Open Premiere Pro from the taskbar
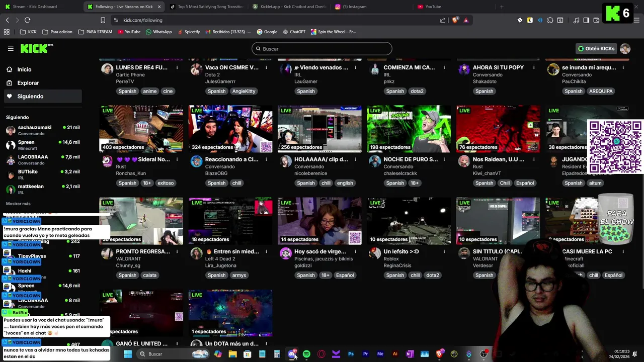 pyautogui.click(x=366, y=354)
